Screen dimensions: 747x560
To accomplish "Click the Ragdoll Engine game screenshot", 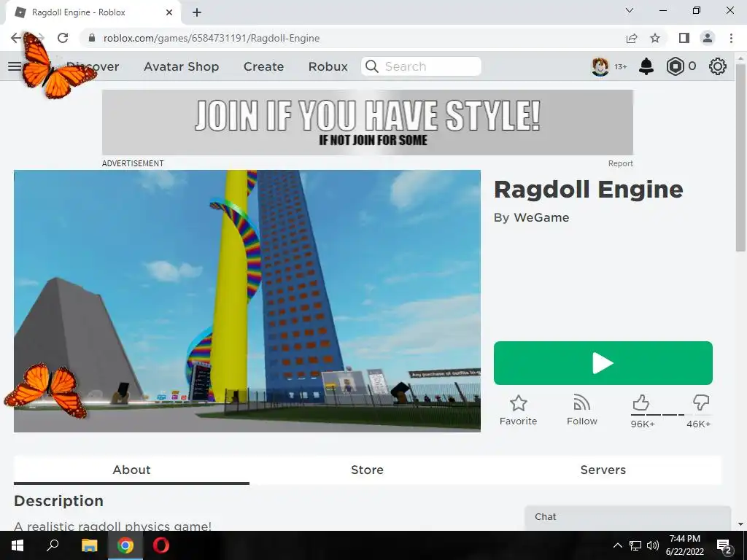I will tap(247, 301).
